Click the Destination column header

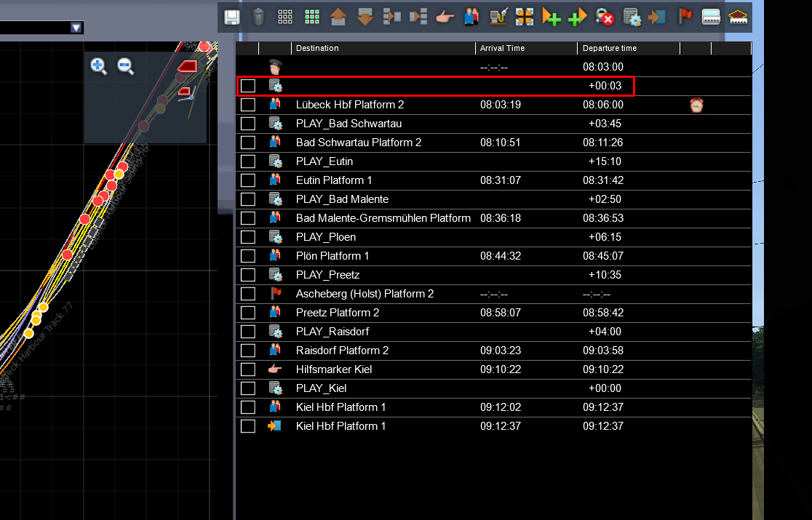383,48
